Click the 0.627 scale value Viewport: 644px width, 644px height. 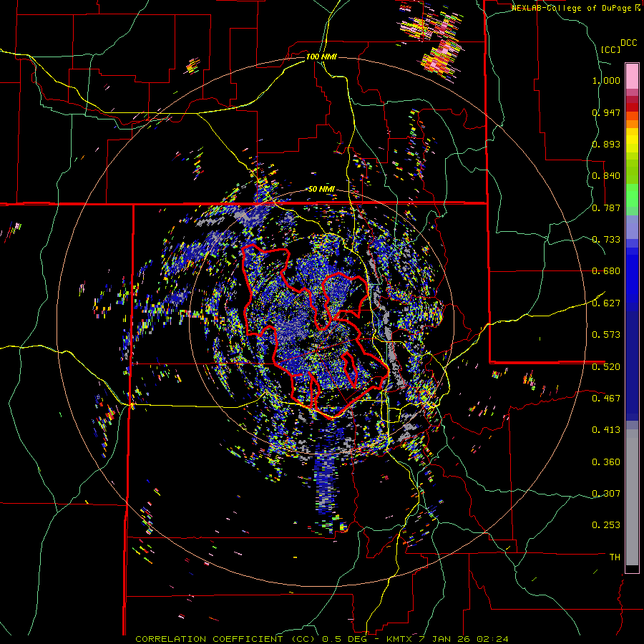pos(606,303)
